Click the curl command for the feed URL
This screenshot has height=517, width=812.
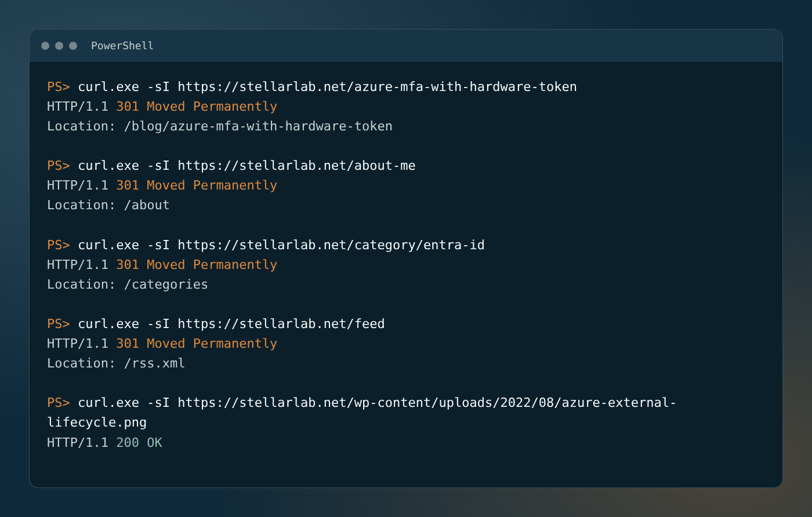[231, 324]
